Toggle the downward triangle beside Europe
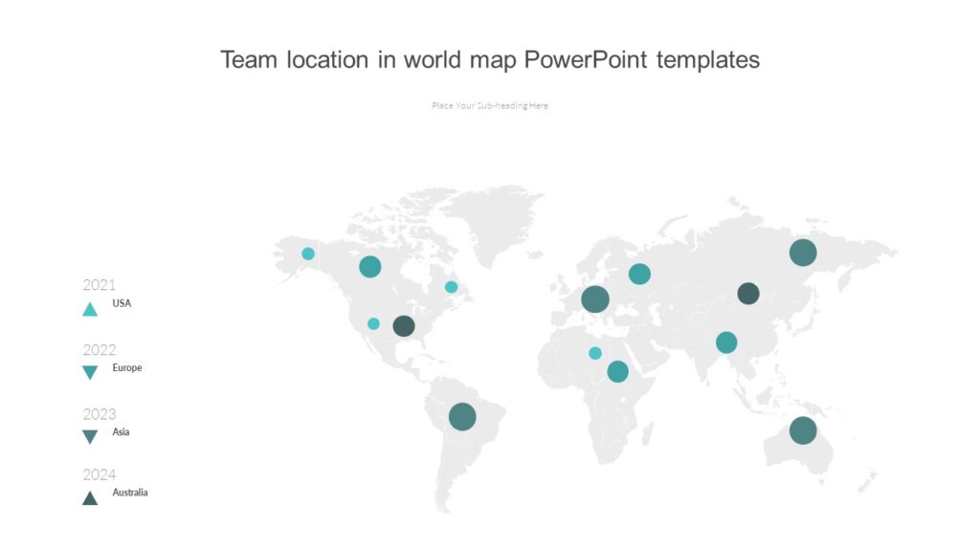The image size is (980, 551). coord(89,368)
